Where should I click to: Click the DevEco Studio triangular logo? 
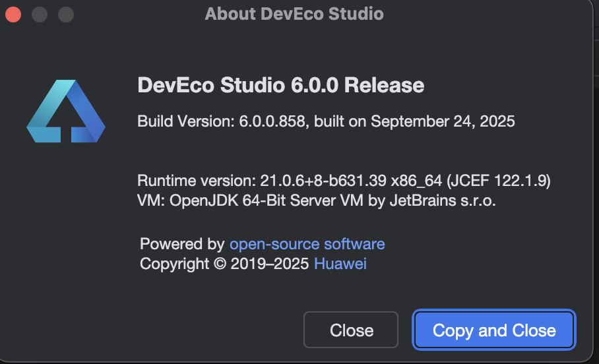(x=65, y=111)
